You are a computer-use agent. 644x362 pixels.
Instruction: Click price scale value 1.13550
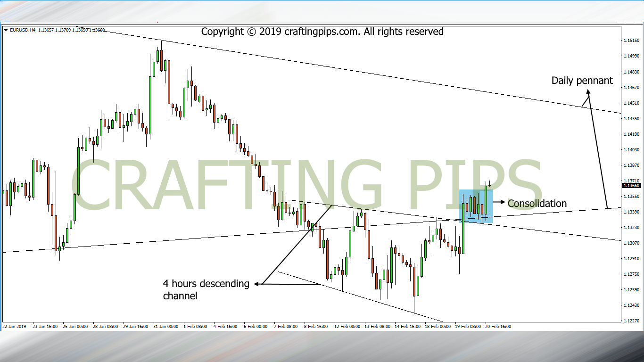(631, 196)
